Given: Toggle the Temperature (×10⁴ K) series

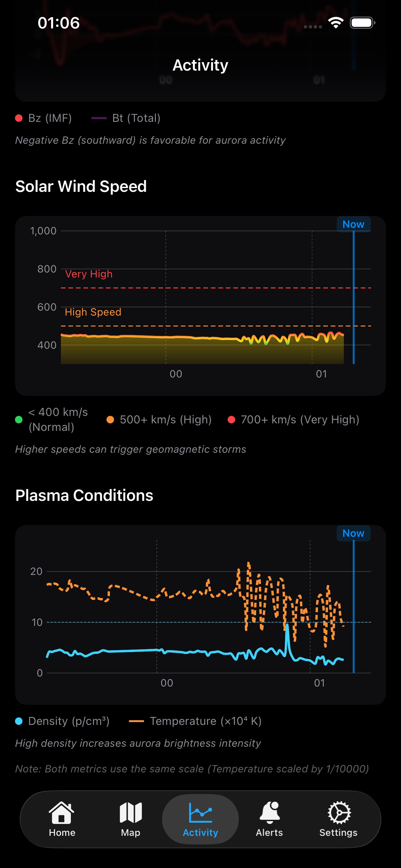Looking at the screenshot, I should [138, 721].
